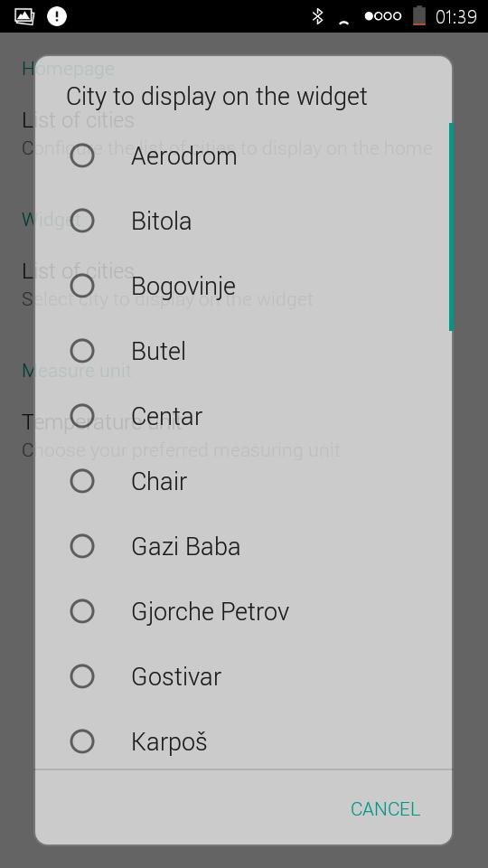The height and width of the screenshot is (868, 488).
Task: Pick the Butel radio button
Action: point(82,351)
